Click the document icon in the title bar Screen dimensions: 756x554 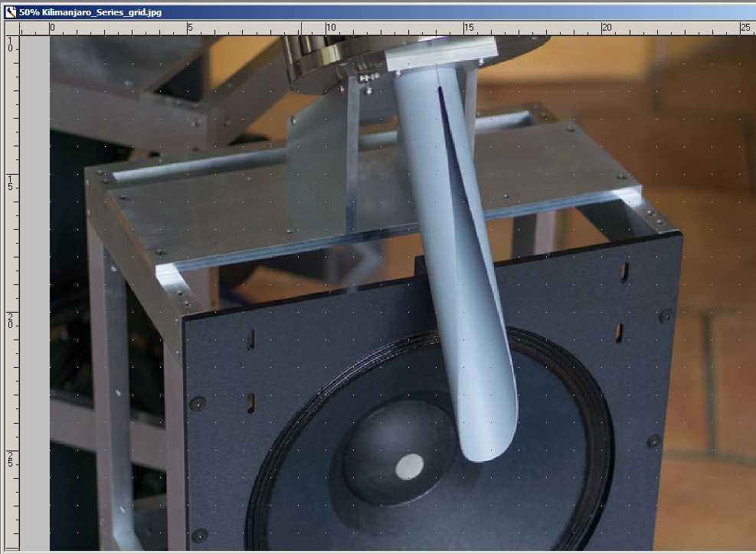click(10, 12)
